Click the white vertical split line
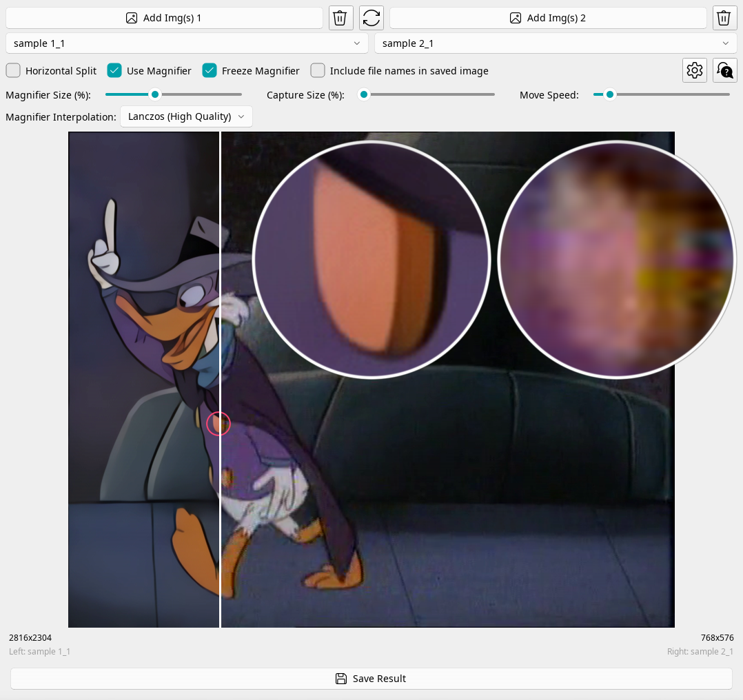This screenshot has width=743, height=700. point(221,380)
